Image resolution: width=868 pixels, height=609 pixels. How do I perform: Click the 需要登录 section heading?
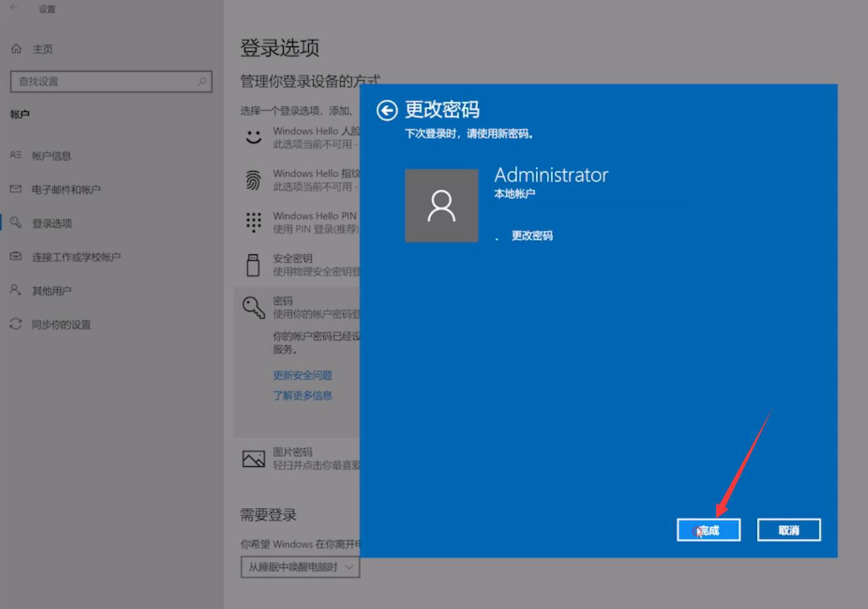pos(268,515)
